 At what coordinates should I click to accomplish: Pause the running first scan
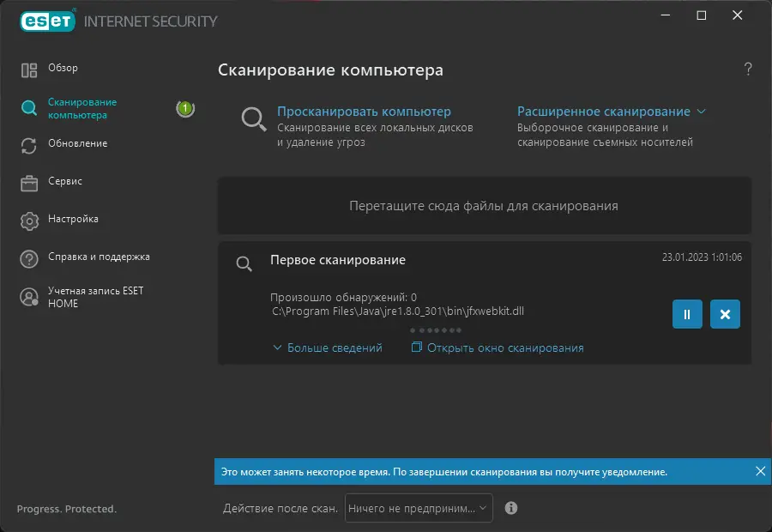click(687, 314)
